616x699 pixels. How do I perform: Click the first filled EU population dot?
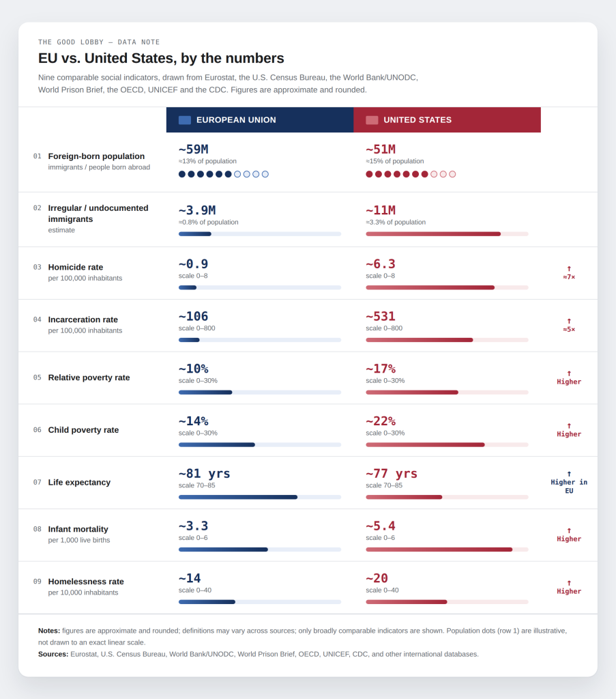pyautogui.click(x=182, y=174)
